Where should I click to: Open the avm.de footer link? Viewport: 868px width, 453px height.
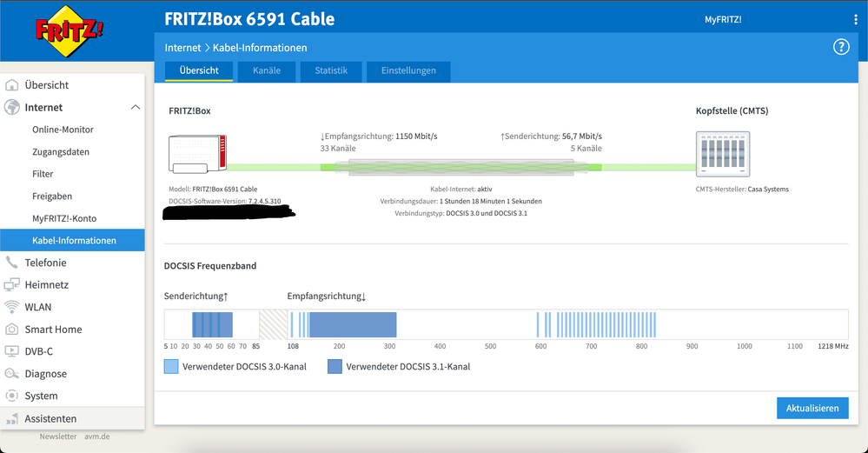point(96,436)
